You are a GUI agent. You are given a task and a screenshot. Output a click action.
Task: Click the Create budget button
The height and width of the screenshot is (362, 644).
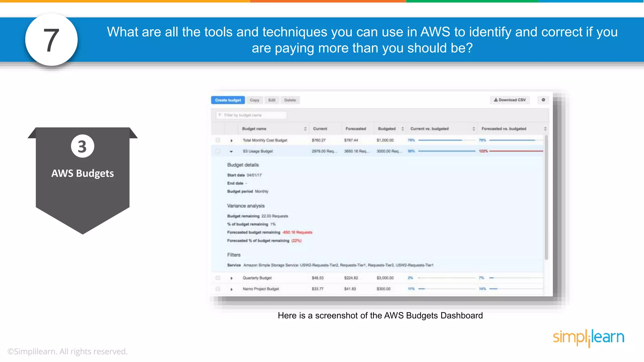tap(228, 100)
